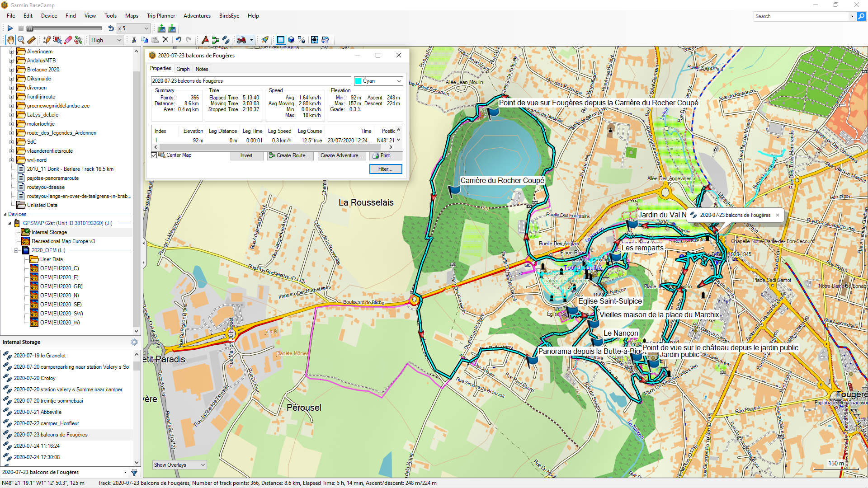Click the Internal Storage gear options icon
This screenshot has height=488, width=868.
coord(134,342)
